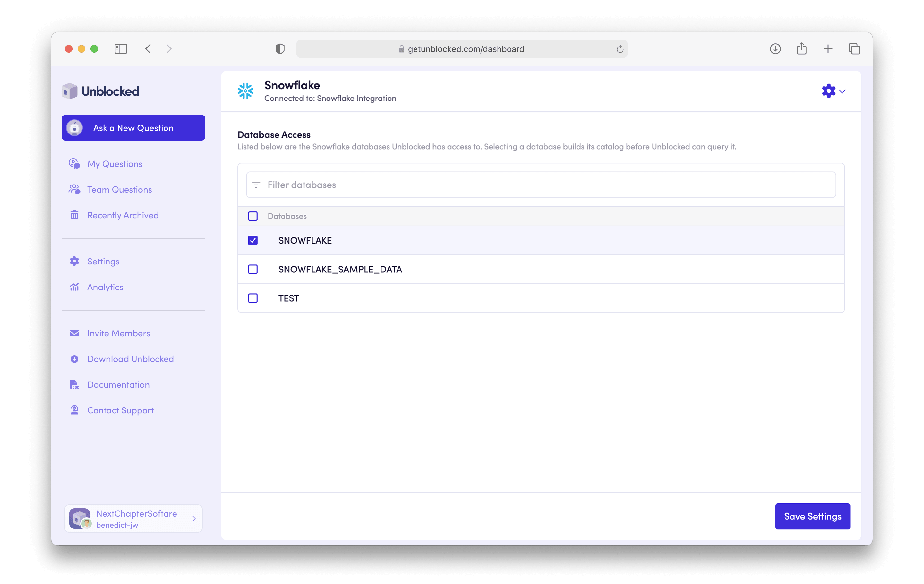Click the Documentation file icon
This screenshot has width=924, height=584.
pyautogui.click(x=74, y=384)
